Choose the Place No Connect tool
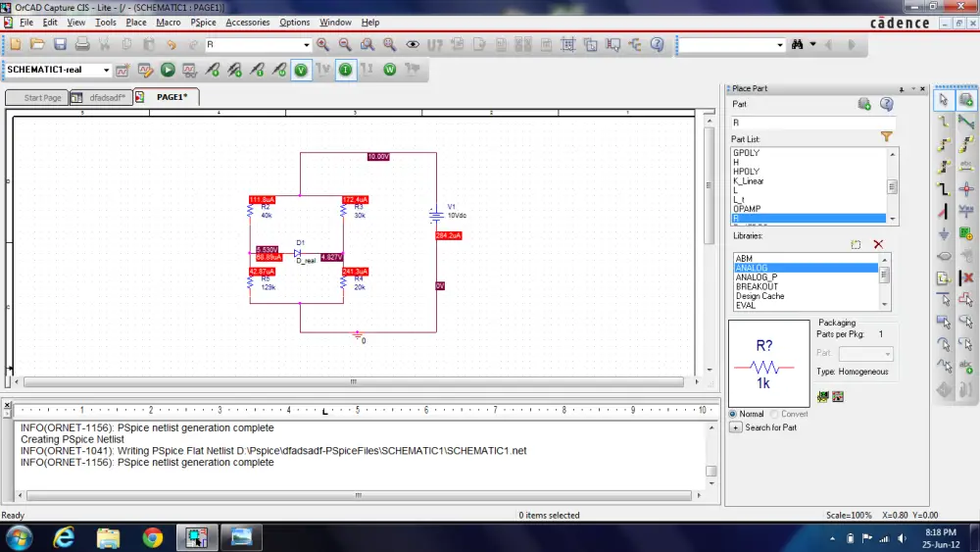This screenshot has height=552, width=980. 966,277
